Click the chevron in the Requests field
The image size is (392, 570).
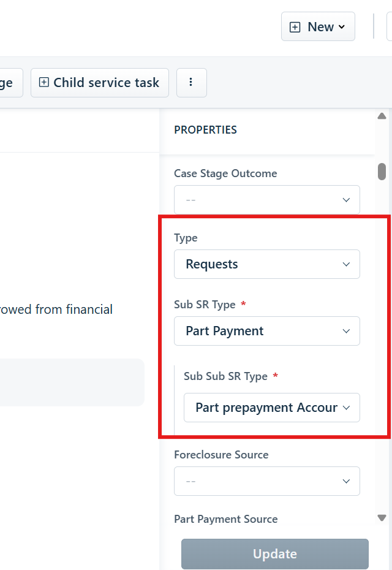tap(346, 264)
